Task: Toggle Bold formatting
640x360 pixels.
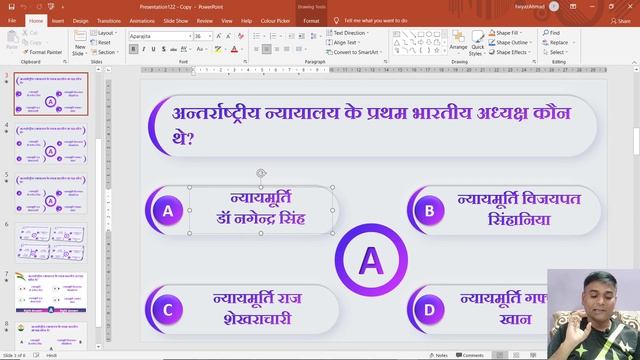Action: point(133,49)
